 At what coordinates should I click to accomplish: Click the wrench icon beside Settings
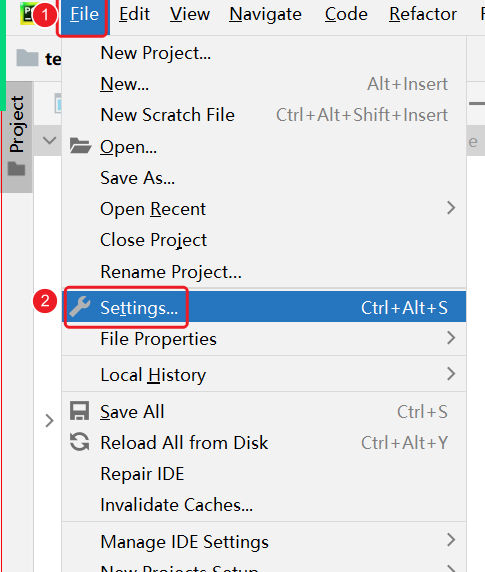point(80,307)
